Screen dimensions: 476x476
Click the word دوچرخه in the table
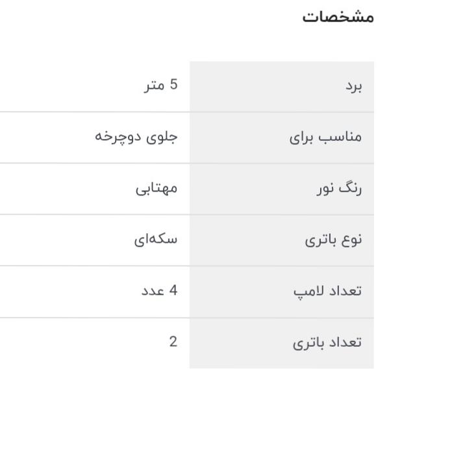click(x=118, y=136)
